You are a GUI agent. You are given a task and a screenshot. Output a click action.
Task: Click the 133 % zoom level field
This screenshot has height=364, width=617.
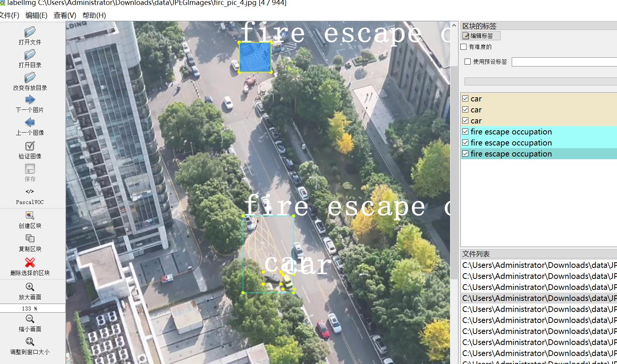[33, 308]
